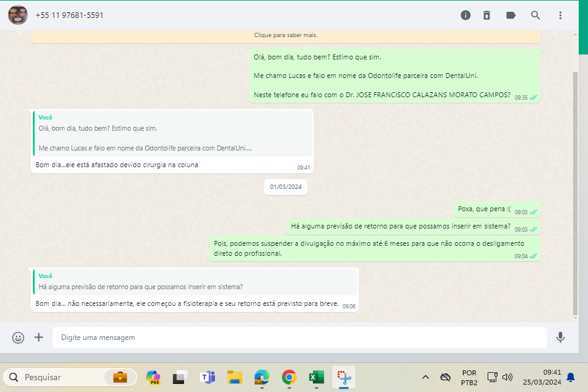Click scrollbar up arrow in chat

pyautogui.click(x=575, y=35)
